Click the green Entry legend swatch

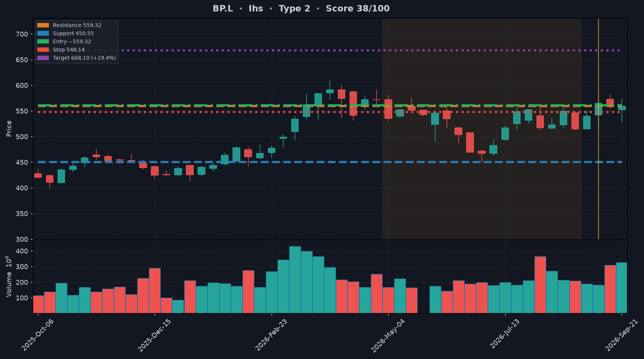point(43,42)
